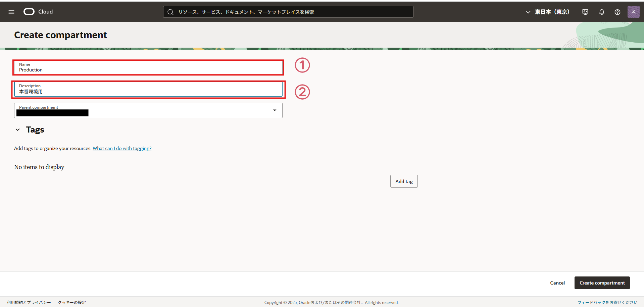The width and height of the screenshot is (644, 307).
Task: Open the notifications bell
Action: tap(602, 12)
